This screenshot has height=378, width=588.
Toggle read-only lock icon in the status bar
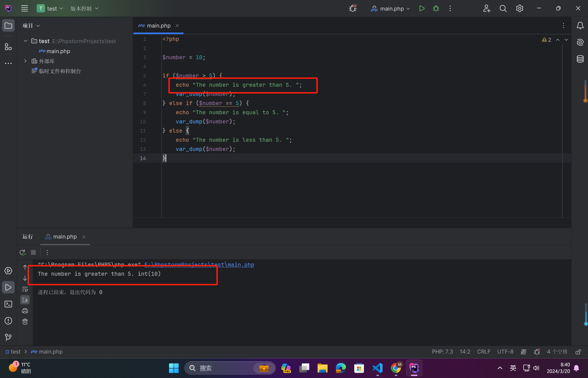click(x=578, y=352)
